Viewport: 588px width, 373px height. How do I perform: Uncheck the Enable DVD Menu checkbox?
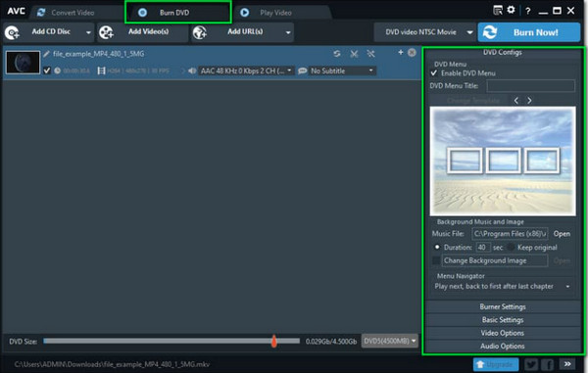point(434,73)
